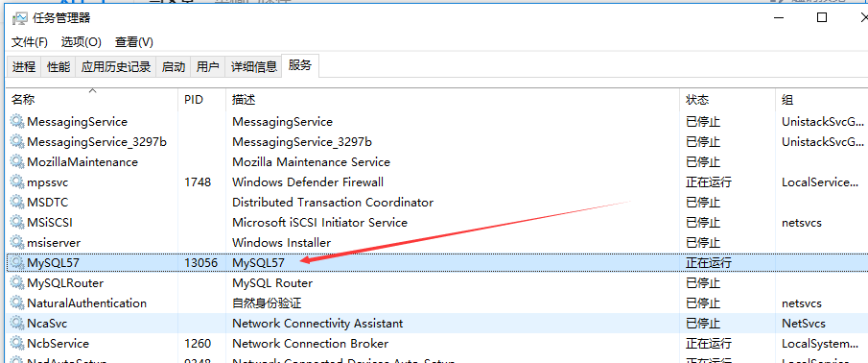Switch to the 应用历史记录 tab
The width and height of the screenshot is (868, 363).
coord(116,67)
